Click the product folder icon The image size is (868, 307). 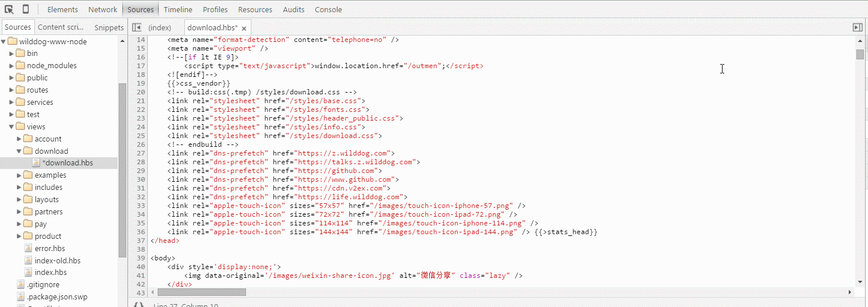point(28,236)
